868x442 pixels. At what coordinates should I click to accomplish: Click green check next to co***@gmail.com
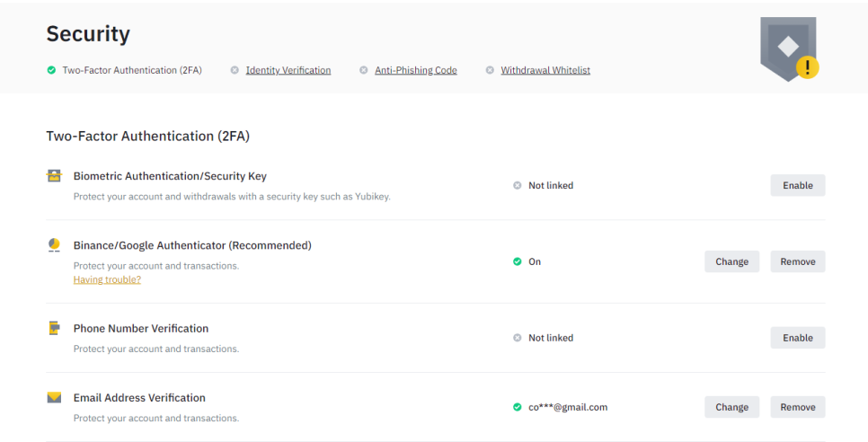(x=517, y=407)
